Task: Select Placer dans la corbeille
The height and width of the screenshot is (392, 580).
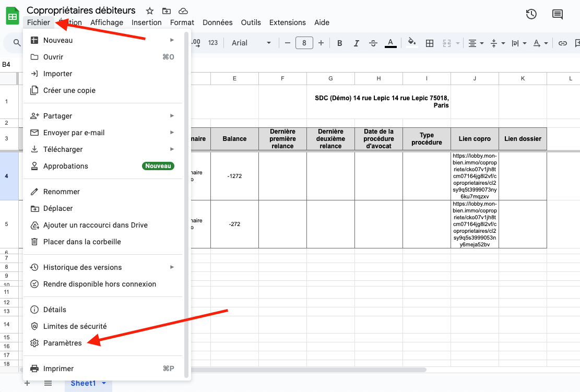Action: (x=103, y=242)
